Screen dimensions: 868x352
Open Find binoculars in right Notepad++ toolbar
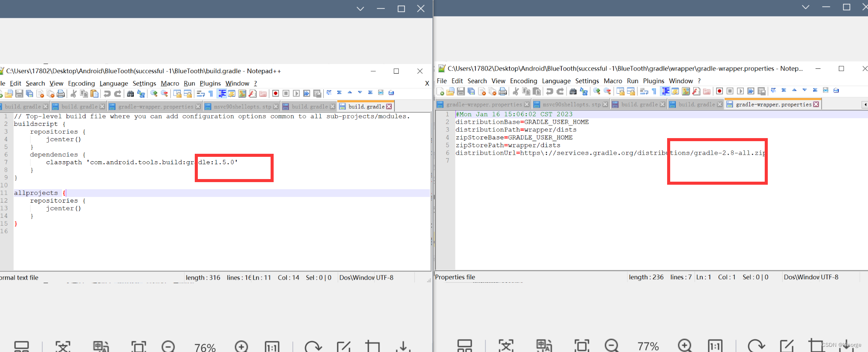573,91
